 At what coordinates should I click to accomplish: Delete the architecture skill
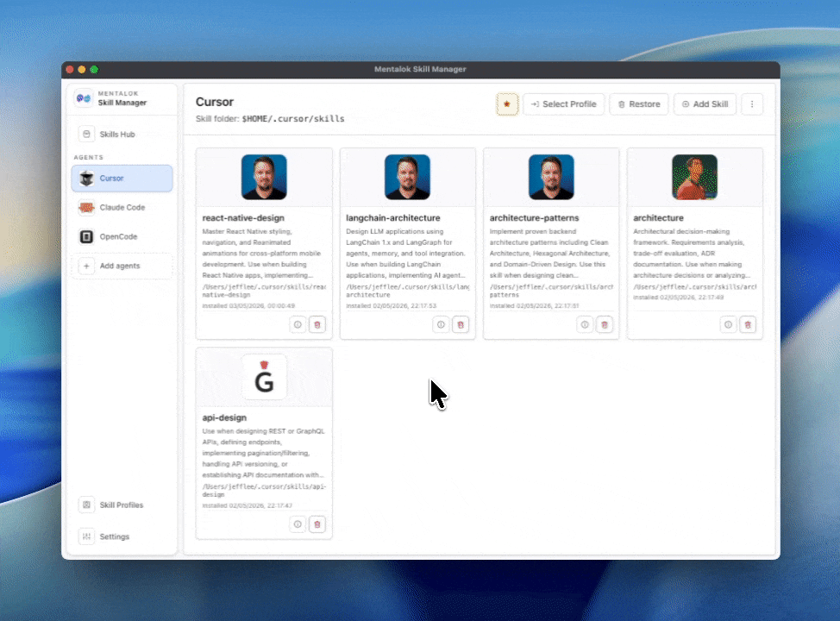pos(748,324)
